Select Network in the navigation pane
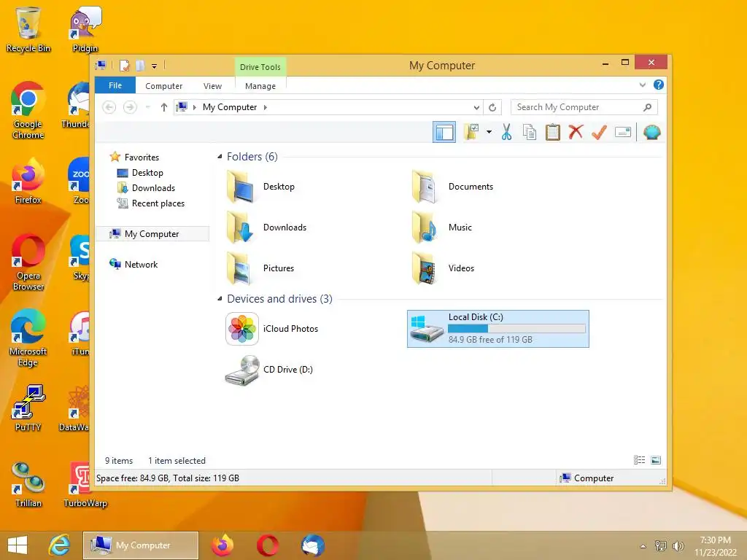This screenshot has width=747, height=560. tap(141, 264)
